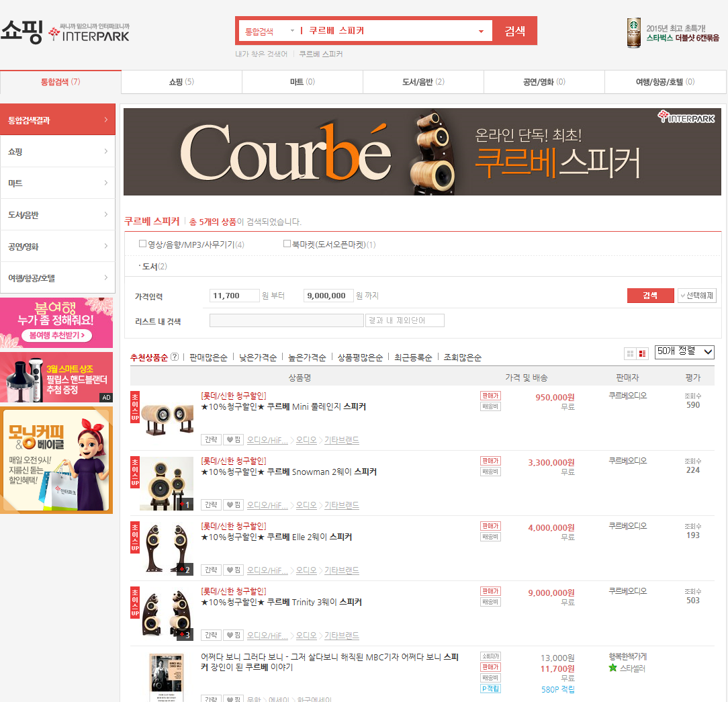Sort by 최근등록순

pos(413,357)
